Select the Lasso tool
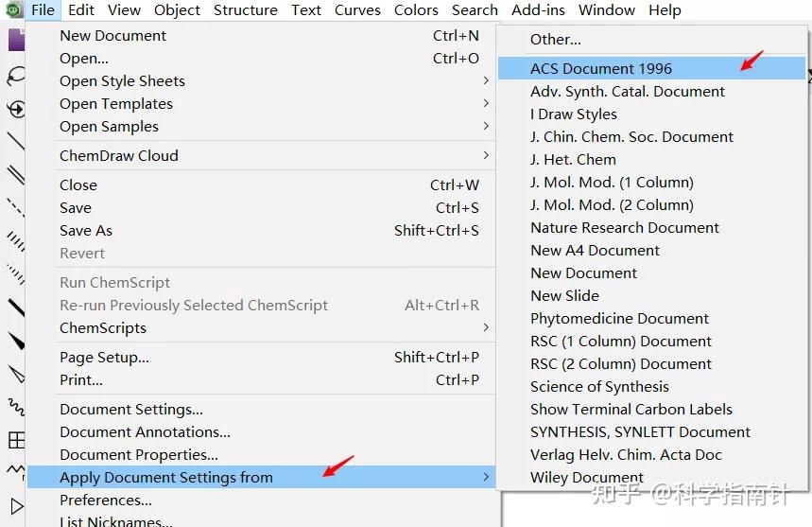812x527 pixels. (x=15, y=76)
